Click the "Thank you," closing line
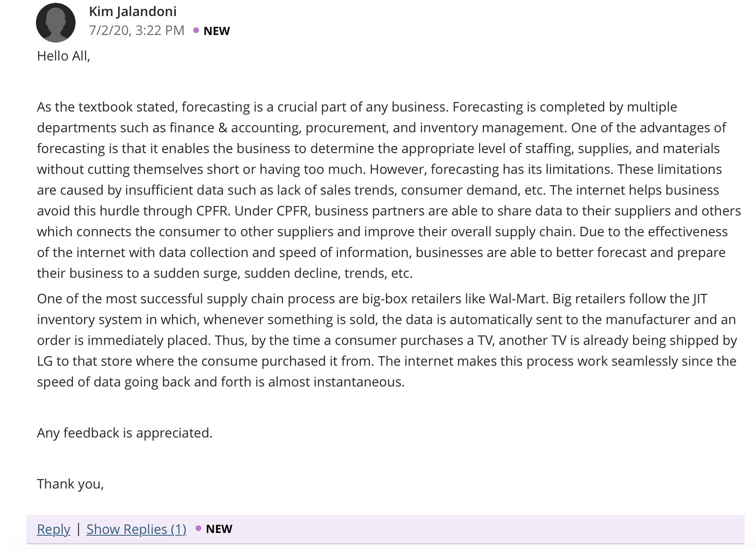This screenshot has height=549, width=756. click(70, 484)
